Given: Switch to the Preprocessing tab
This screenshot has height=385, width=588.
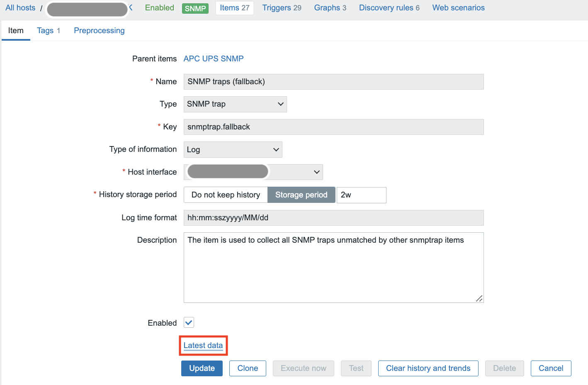Looking at the screenshot, I should point(99,31).
